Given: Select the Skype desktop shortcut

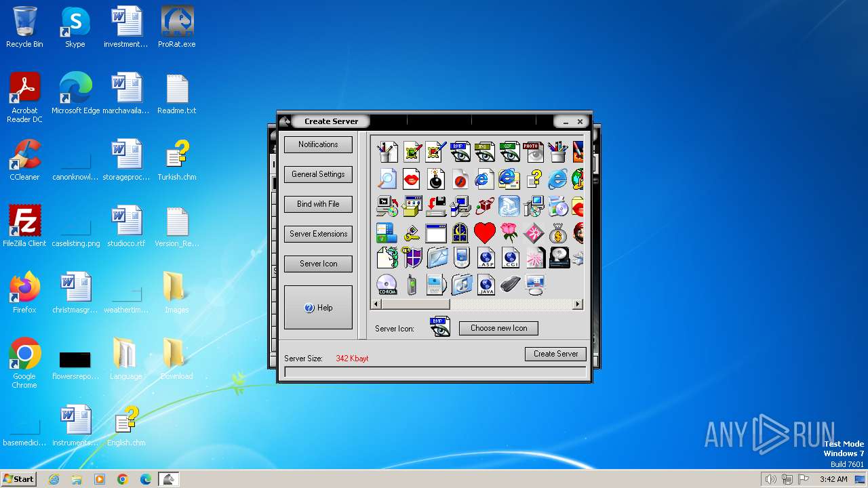Looking at the screenshot, I should tap(75, 28).
